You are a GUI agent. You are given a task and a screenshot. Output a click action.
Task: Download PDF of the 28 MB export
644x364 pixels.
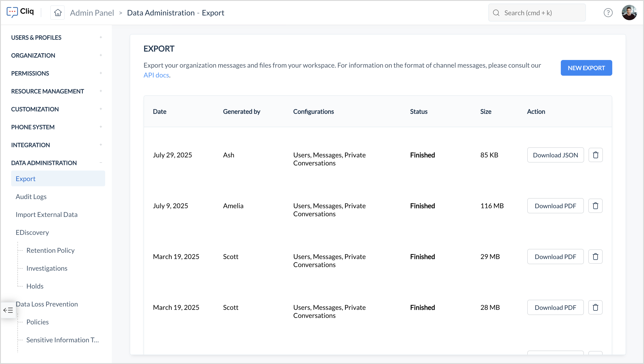coord(555,307)
